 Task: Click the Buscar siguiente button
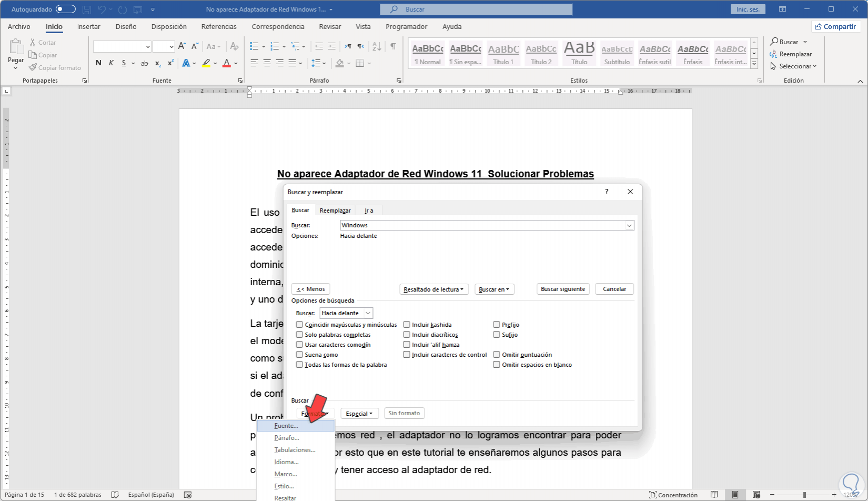(563, 289)
